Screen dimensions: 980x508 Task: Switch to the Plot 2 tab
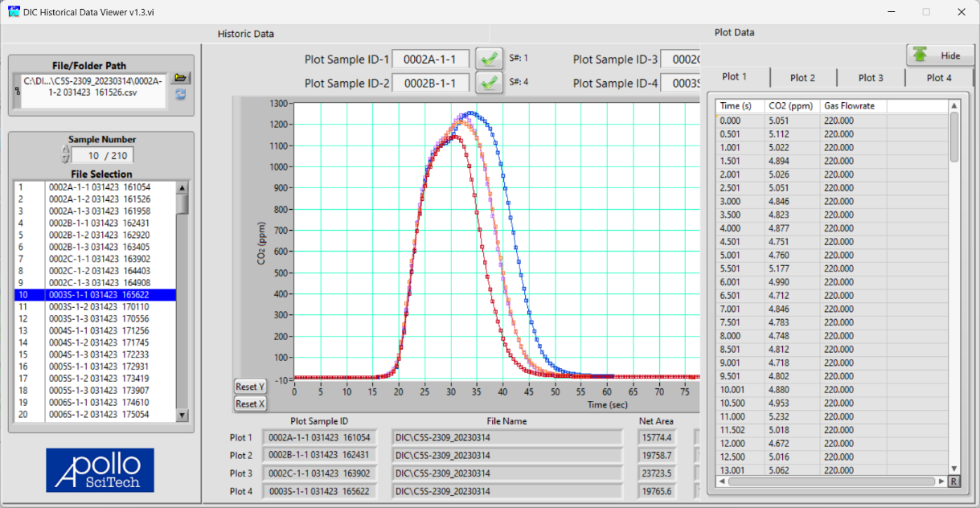pyautogui.click(x=802, y=78)
